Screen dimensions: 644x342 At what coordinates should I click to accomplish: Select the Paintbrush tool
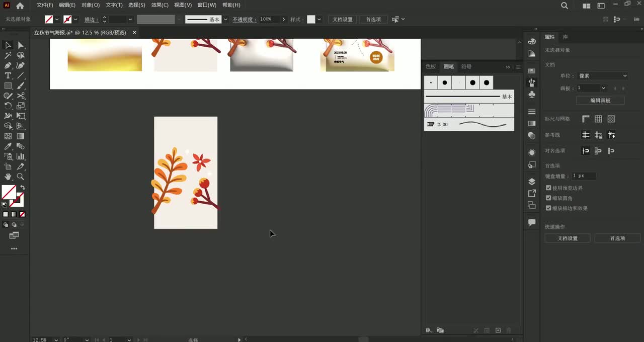pos(21,85)
